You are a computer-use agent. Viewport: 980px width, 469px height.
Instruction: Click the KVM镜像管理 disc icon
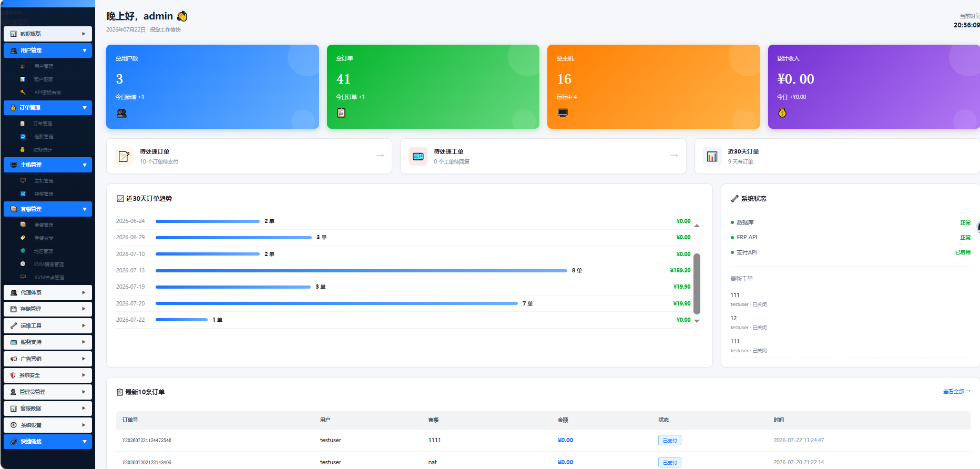point(23,264)
